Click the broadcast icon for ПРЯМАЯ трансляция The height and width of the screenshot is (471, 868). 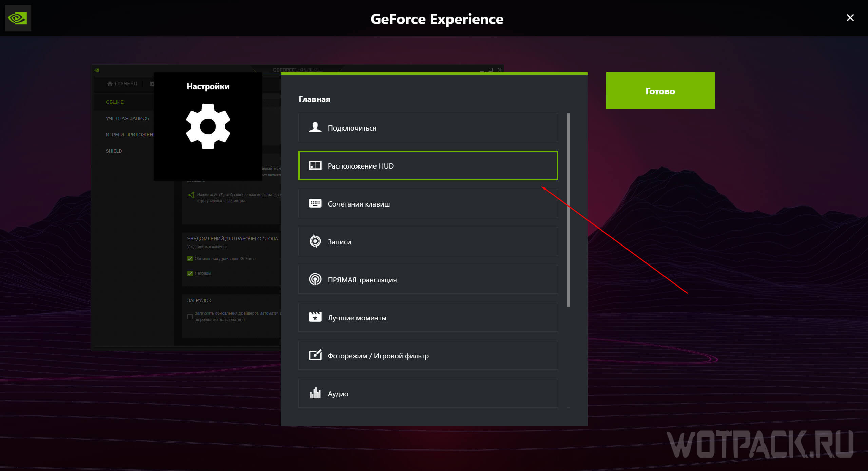(x=315, y=279)
